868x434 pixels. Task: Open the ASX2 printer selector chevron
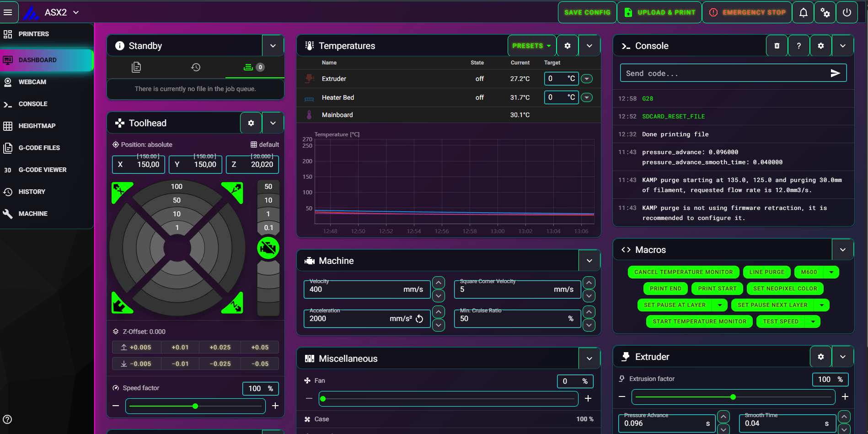click(76, 12)
